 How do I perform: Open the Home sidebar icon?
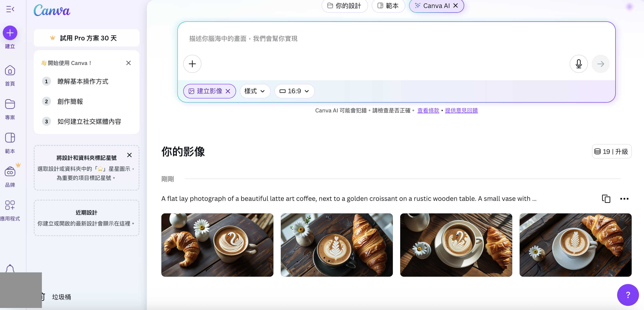coord(10,71)
